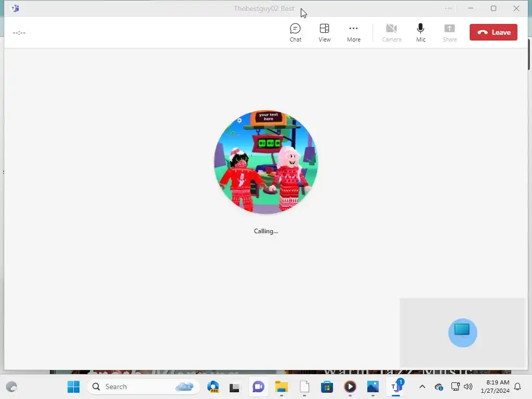Click the Share screen button

click(x=449, y=33)
